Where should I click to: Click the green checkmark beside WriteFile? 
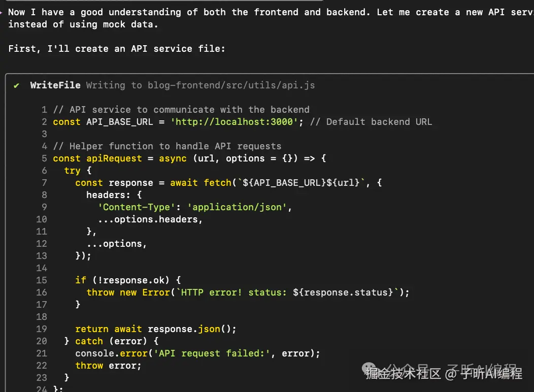click(17, 85)
